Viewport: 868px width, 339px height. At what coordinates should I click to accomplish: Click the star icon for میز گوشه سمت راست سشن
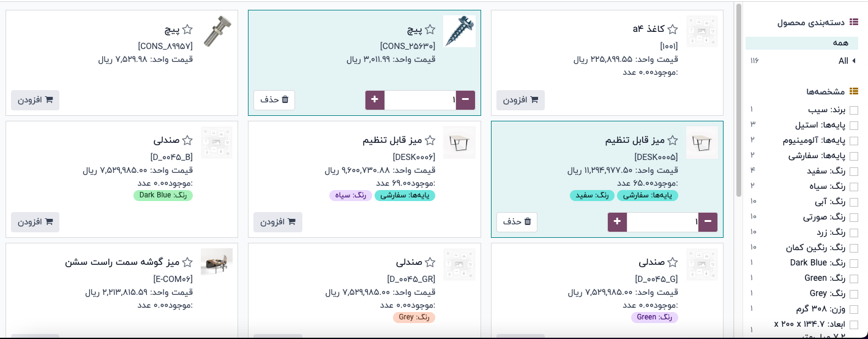pyautogui.click(x=187, y=262)
